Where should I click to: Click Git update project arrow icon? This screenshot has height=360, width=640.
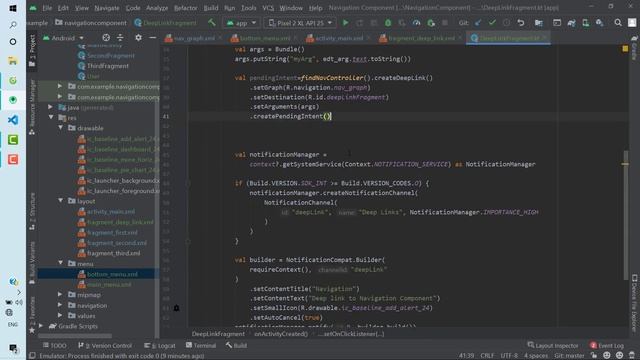tap(478, 23)
